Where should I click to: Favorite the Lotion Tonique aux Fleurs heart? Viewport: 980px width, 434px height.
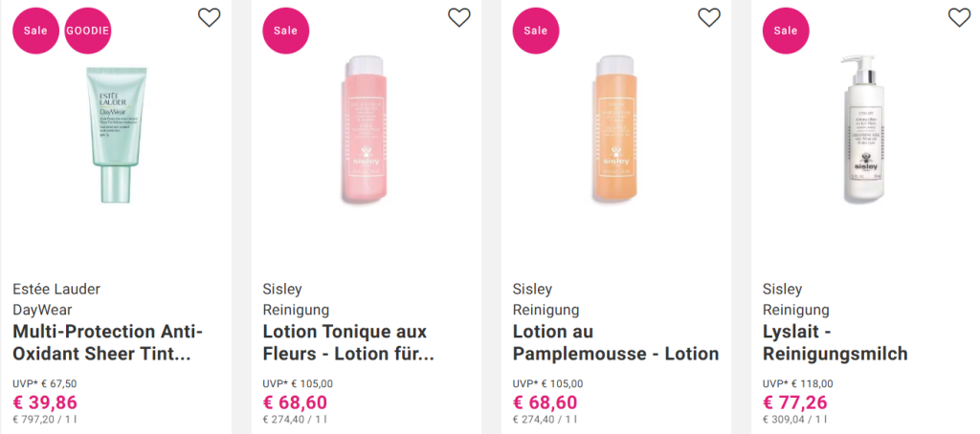click(x=459, y=17)
